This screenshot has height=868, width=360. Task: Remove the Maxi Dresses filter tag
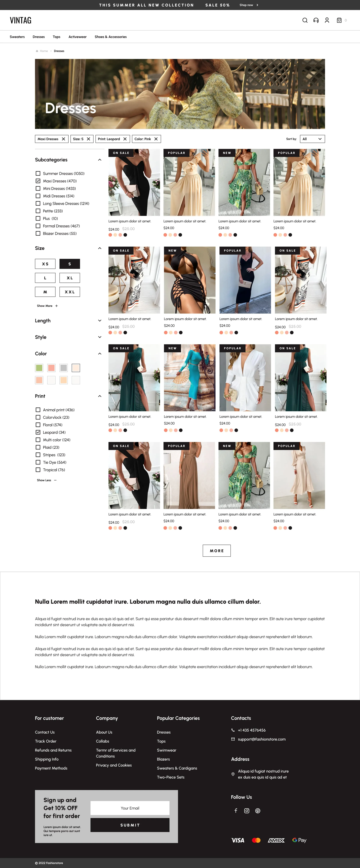(63, 139)
